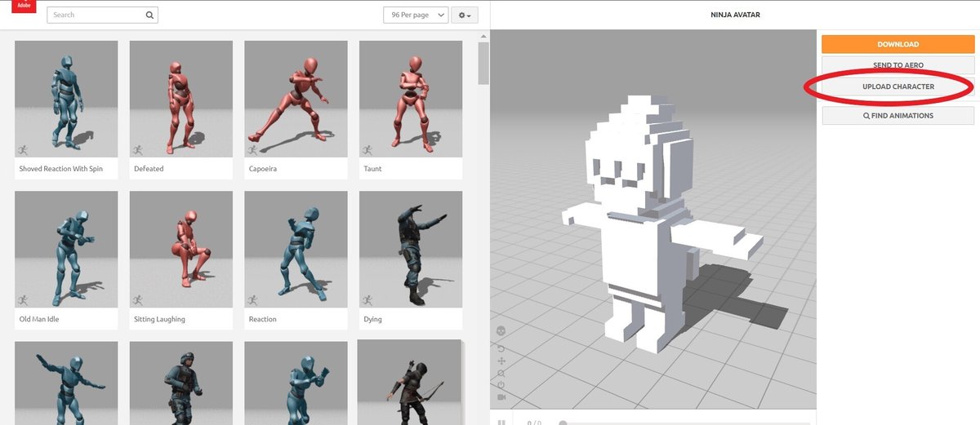The image size is (980, 425).
Task: Click the video camera icon in viewer
Action: pos(501,396)
